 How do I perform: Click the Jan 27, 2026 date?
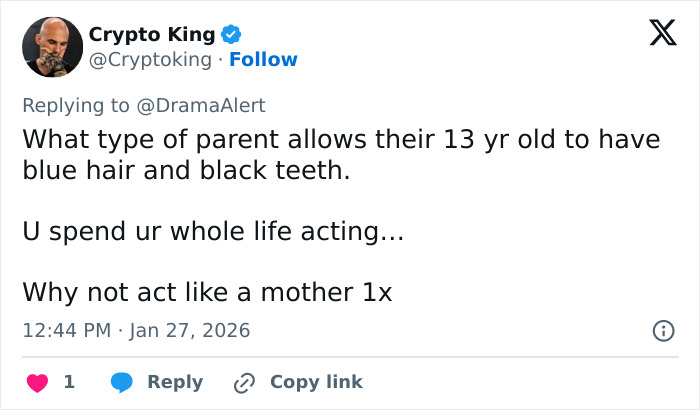coord(189,330)
